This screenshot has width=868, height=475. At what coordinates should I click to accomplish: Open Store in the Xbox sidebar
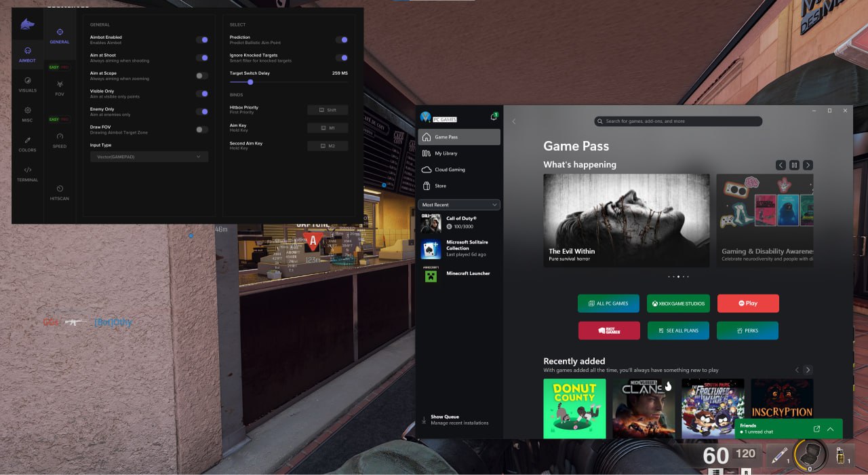tap(459, 186)
